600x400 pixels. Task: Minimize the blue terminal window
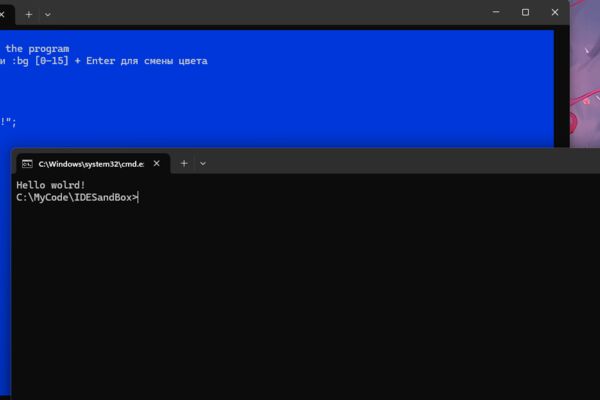pos(496,12)
